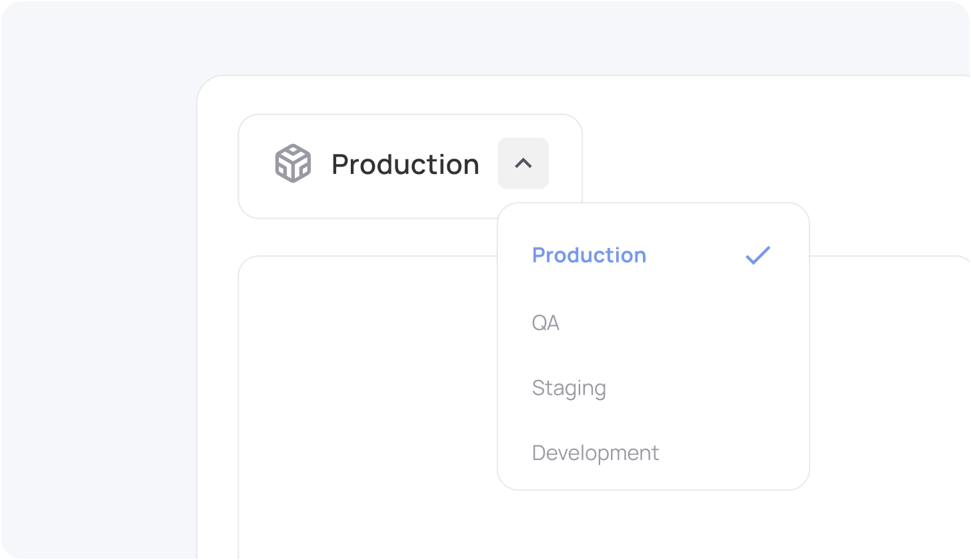Select the highlighted Production menu option

point(589,255)
